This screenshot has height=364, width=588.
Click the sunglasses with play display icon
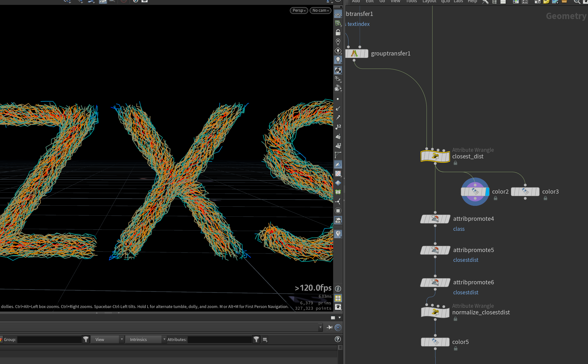coord(338,88)
